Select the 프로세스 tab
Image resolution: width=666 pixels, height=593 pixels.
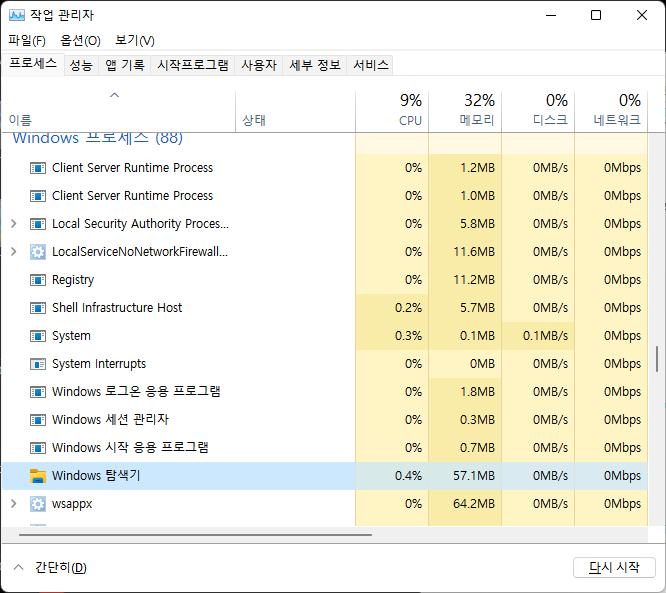33,64
